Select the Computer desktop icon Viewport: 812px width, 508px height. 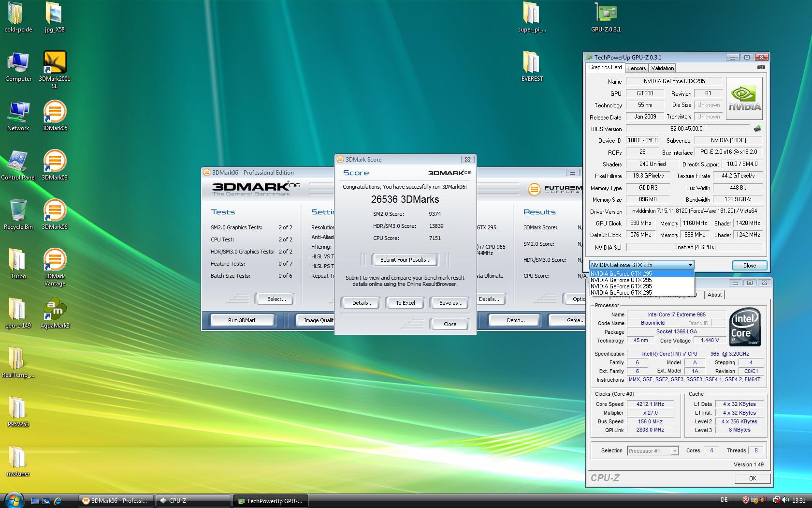pos(18,67)
